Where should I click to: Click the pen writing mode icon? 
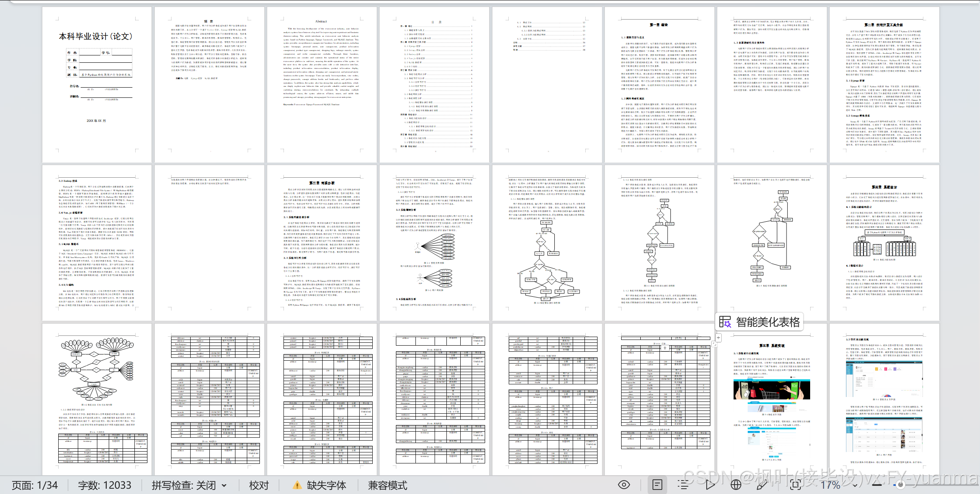761,485
